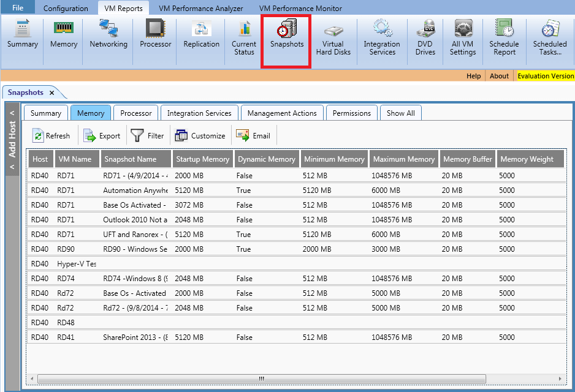Click the Evaluation Version label
The width and height of the screenshot is (575, 392).
point(546,76)
